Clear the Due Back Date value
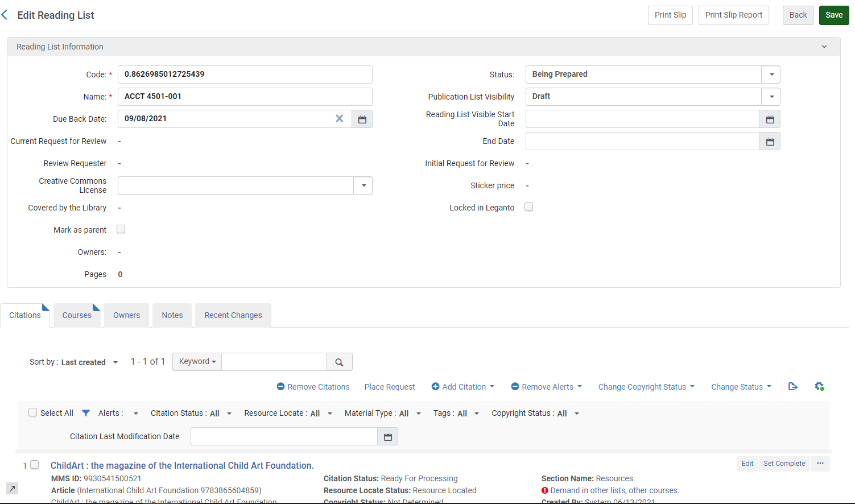 tap(340, 118)
